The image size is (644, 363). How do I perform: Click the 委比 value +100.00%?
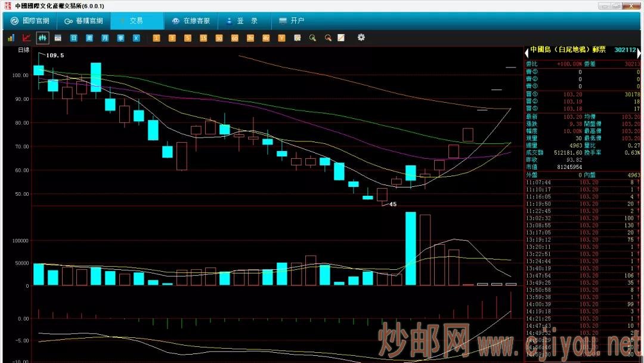(569, 64)
